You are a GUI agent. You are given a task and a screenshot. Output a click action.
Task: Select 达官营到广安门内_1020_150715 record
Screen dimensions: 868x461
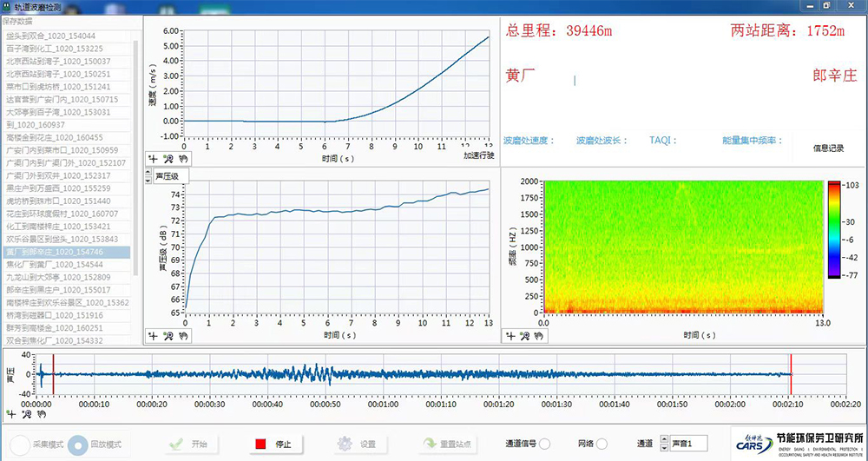tap(66, 100)
